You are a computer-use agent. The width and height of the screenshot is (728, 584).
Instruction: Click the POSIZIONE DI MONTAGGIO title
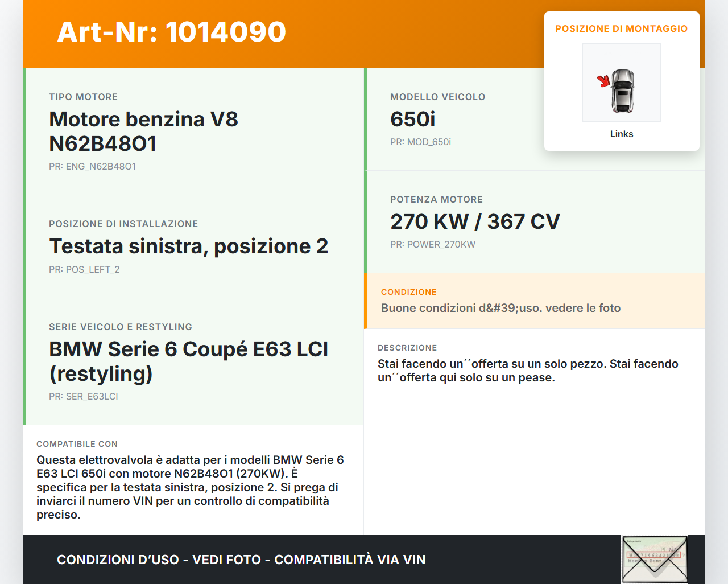click(622, 28)
